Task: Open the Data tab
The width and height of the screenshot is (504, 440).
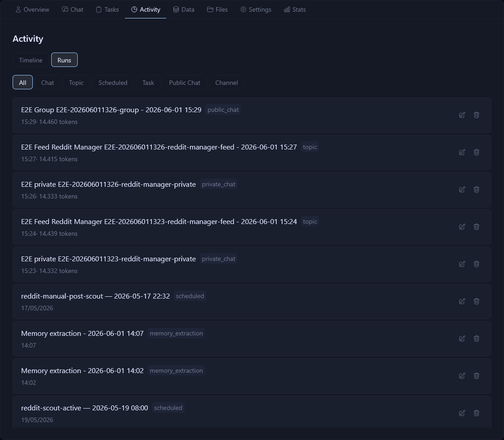Action: click(184, 9)
